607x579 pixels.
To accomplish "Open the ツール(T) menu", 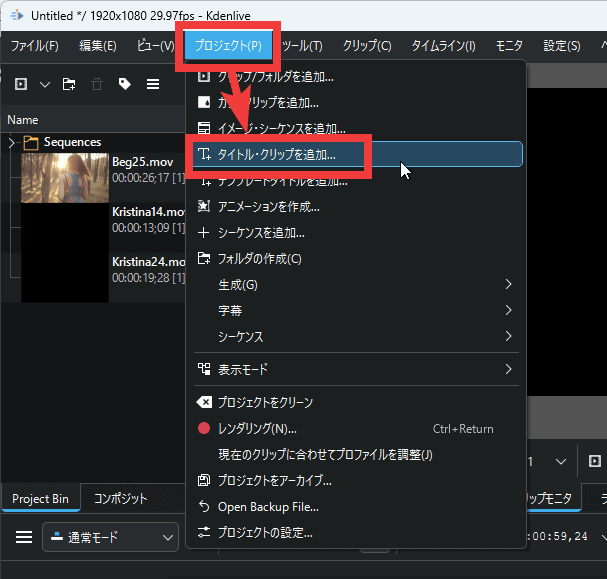I will 302,46.
